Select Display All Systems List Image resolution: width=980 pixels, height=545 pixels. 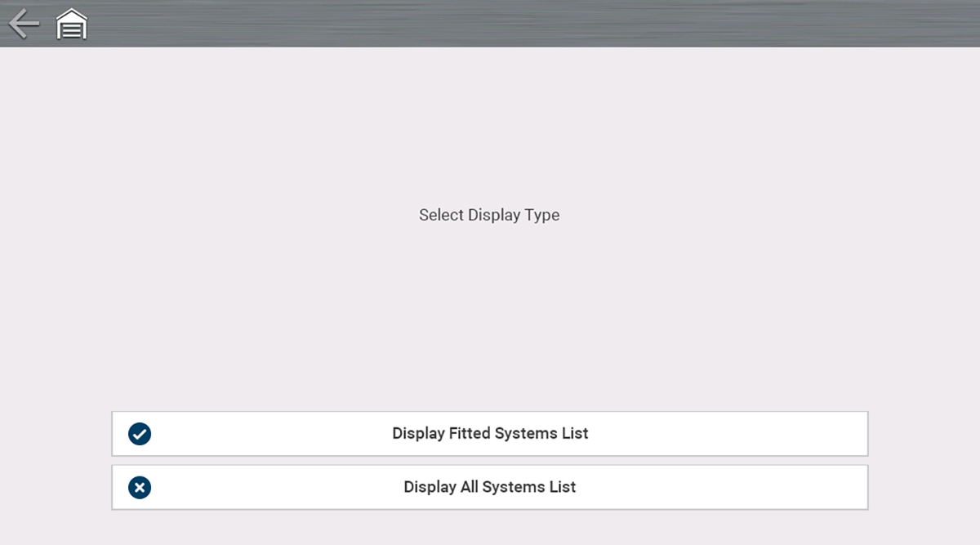489,488
